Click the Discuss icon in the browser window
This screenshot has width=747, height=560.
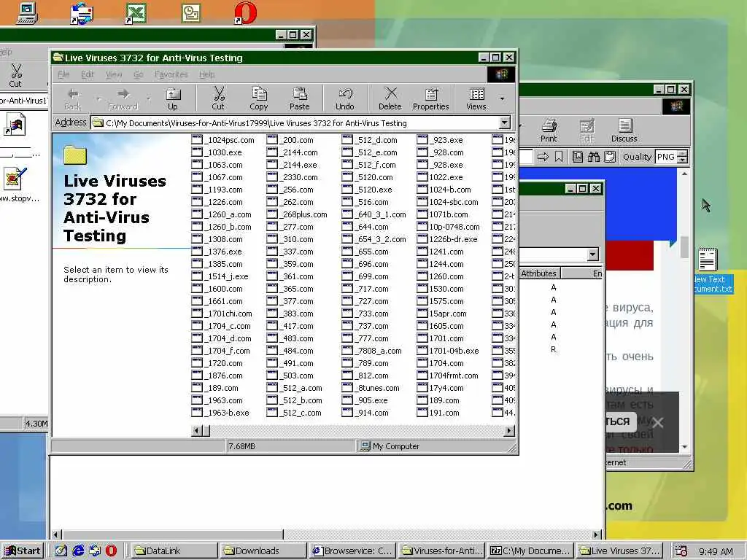(624, 131)
